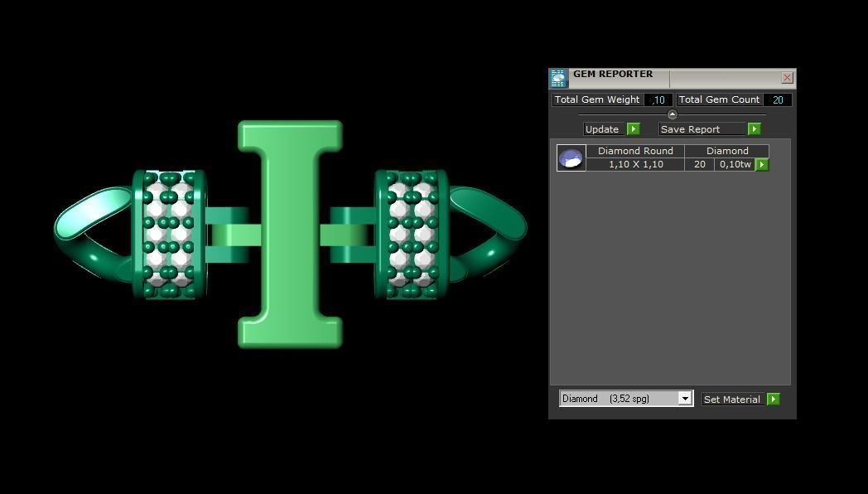Click the Set Material label button
Image resolution: width=868 pixels, height=494 pixels.
coord(733,400)
